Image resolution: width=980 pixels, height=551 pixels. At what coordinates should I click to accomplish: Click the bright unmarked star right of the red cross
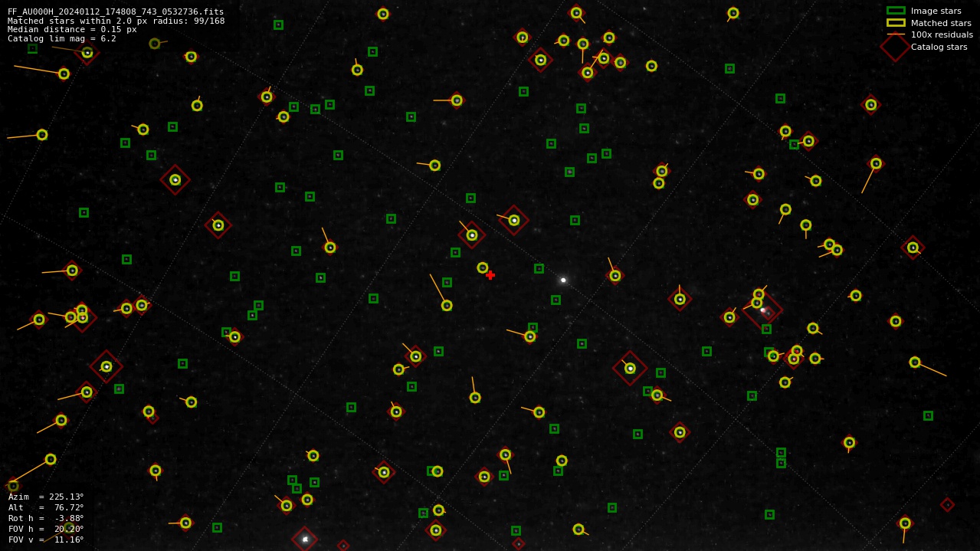pyautogui.click(x=563, y=280)
